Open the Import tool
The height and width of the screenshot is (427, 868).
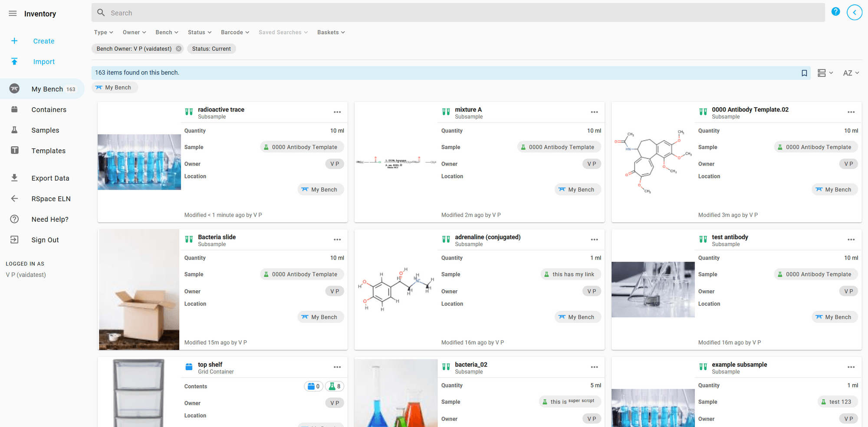[43, 61]
